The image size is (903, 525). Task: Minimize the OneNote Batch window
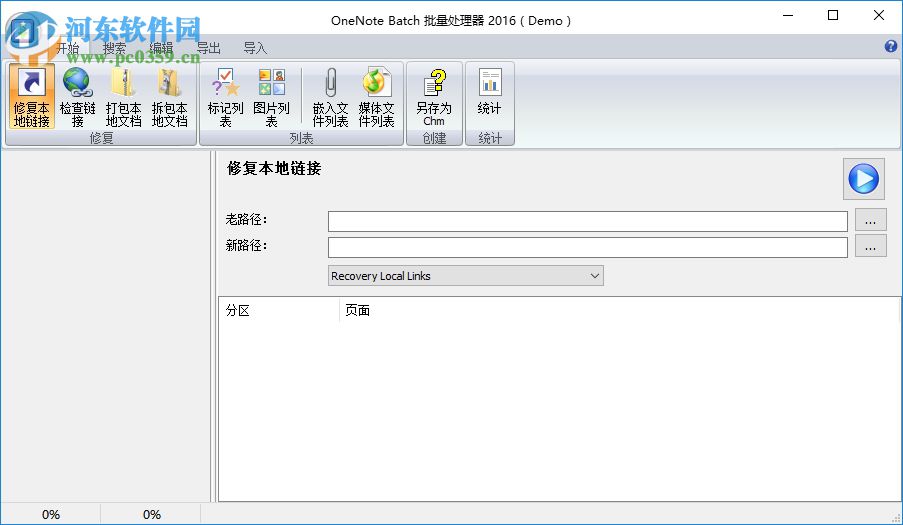788,16
